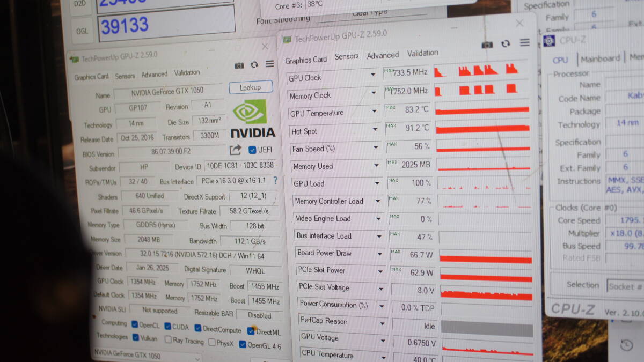Click the MAX badge on Board Power Draw reading
The height and width of the screenshot is (362, 644).
(x=396, y=251)
